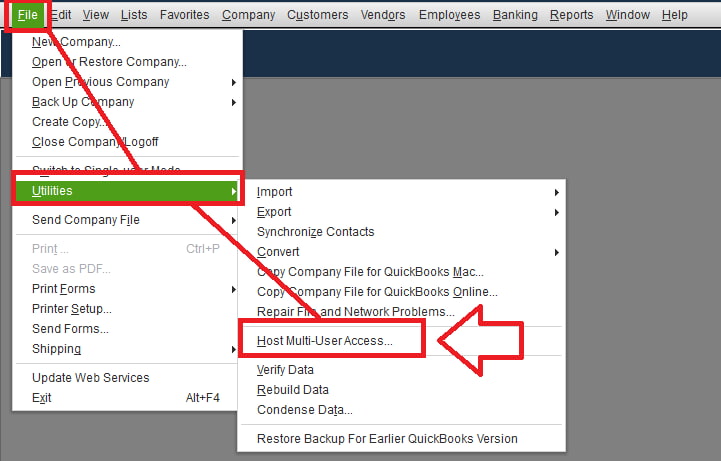The width and height of the screenshot is (721, 461).
Task: Open the Lists menu
Action: (134, 15)
